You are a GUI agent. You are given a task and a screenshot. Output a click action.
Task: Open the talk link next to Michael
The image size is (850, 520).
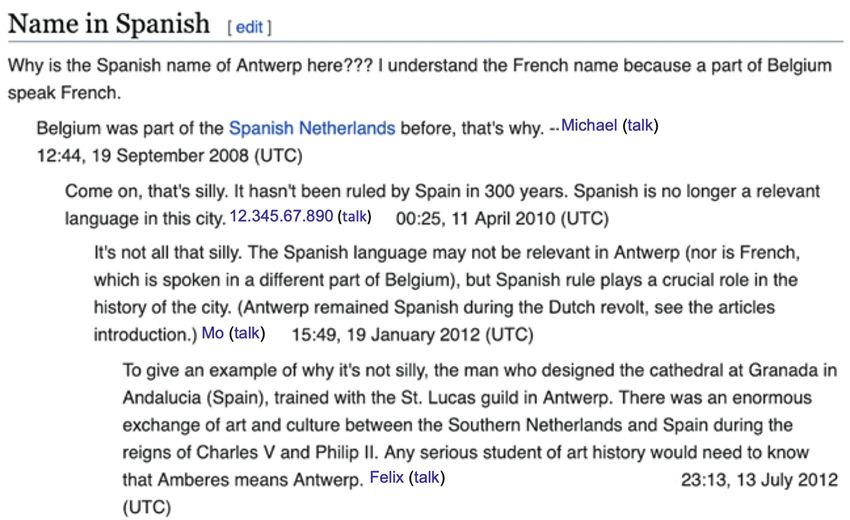pos(640,125)
